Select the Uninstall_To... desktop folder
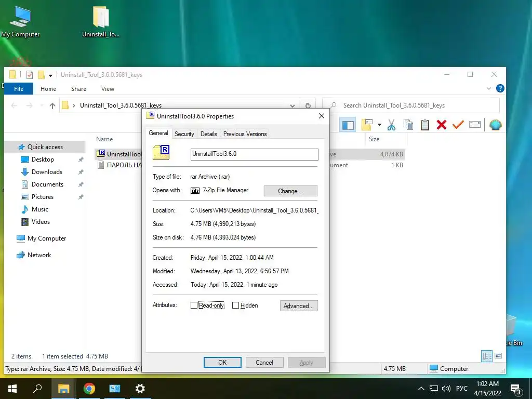 pyautogui.click(x=101, y=21)
